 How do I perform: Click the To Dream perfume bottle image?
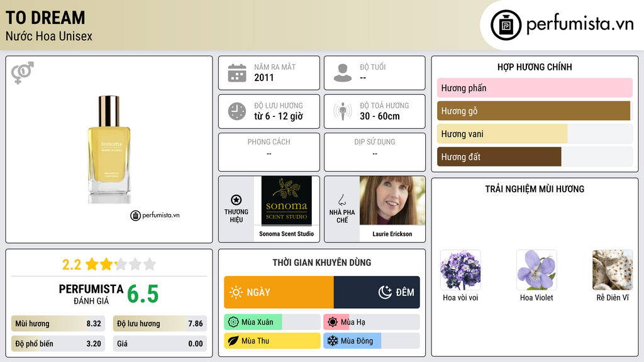(x=109, y=150)
